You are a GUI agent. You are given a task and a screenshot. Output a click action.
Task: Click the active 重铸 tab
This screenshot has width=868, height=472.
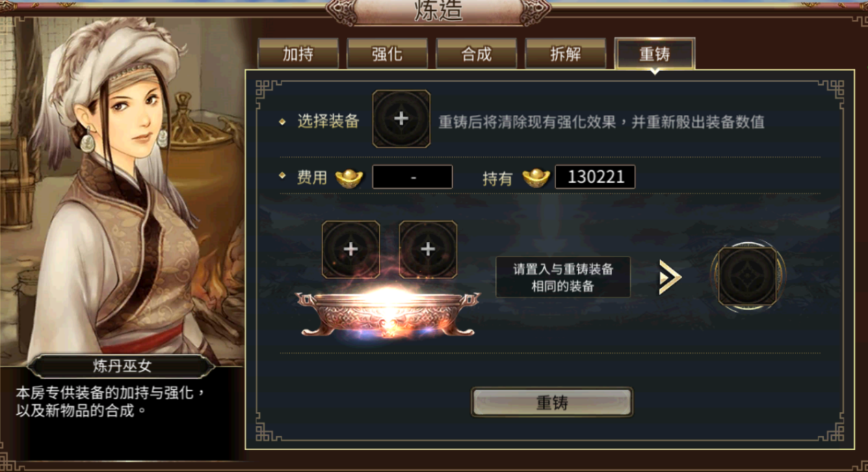click(x=655, y=54)
